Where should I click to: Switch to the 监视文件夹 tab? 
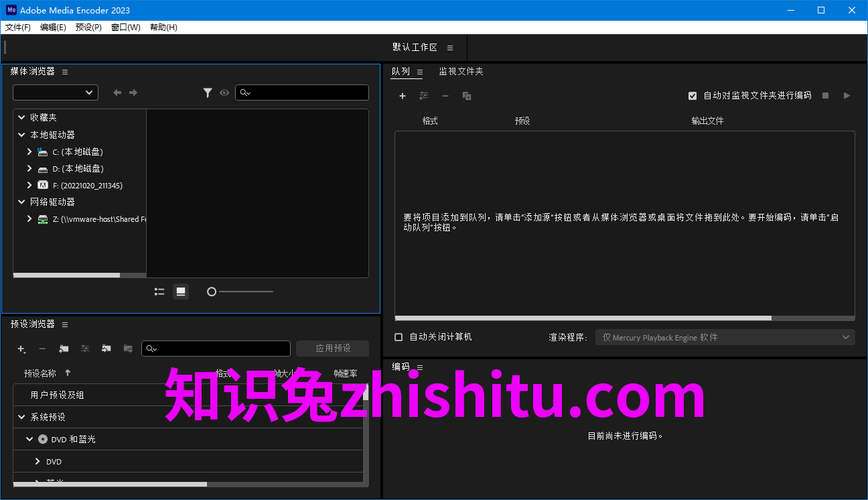[x=461, y=71]
